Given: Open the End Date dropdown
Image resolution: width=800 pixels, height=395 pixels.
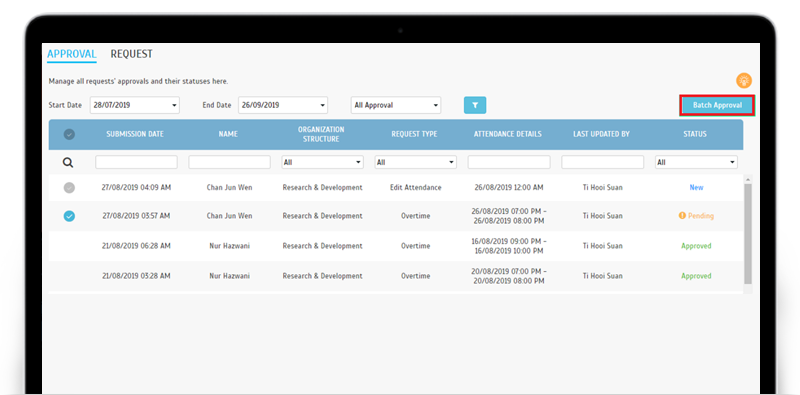Looking at the screenshot, I should 283,105.
